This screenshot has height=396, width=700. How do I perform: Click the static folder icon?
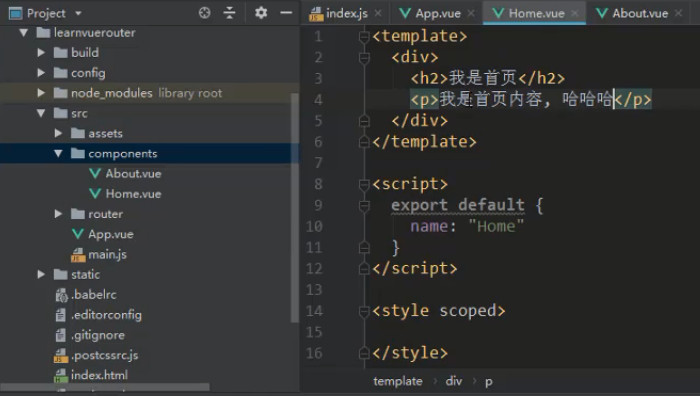[x=60, y=274]
